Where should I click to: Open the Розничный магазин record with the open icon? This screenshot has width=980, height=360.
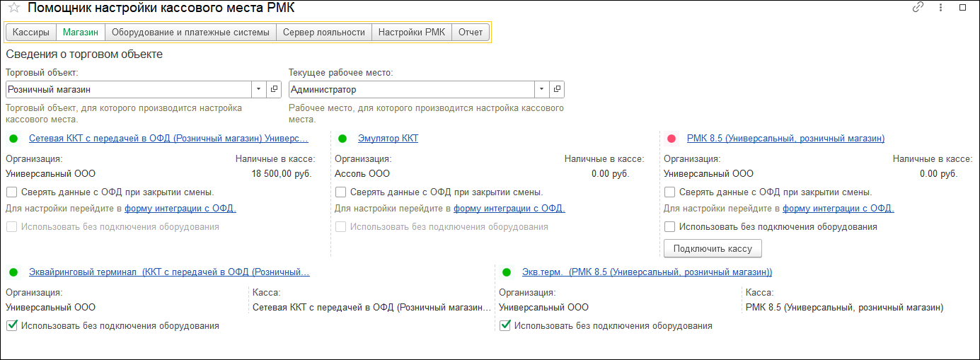(275, 90)
